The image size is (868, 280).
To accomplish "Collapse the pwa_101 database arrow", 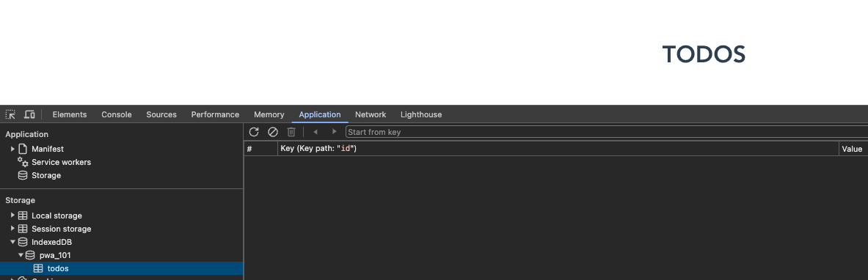I will pos(21,256).
